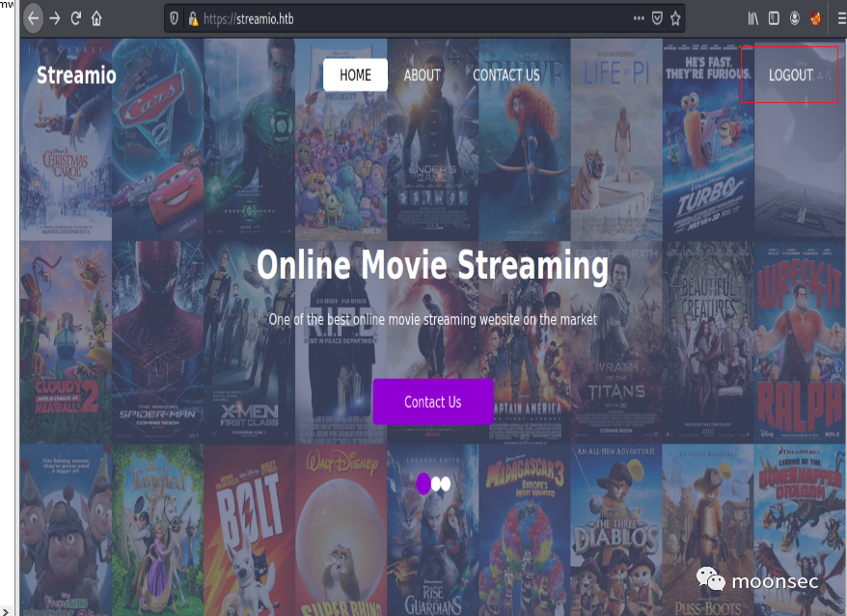Open the hamburger application menu
The width and height of the screenshot is (847, 616).
[x=841, y=19]
